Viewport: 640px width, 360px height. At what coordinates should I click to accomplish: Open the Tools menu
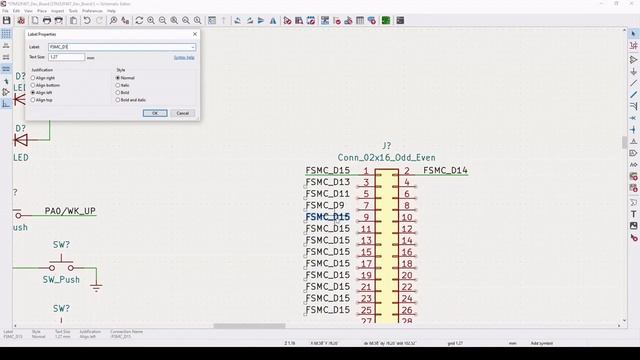point(73,11)
